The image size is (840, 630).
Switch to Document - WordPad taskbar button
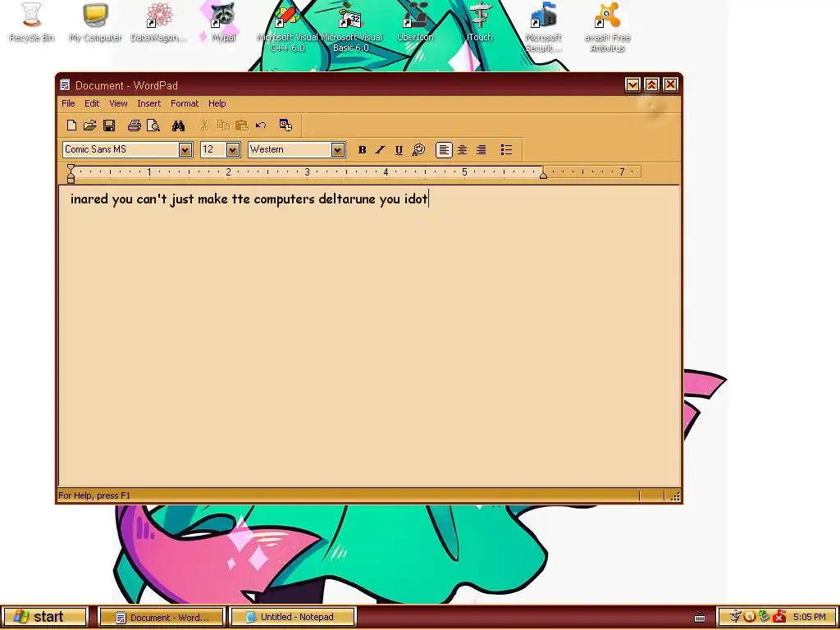tap(162, 617)
